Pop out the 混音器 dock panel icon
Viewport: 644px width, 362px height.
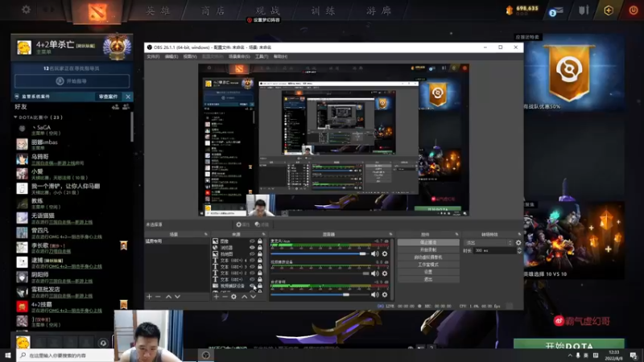[x=390, y=234]
